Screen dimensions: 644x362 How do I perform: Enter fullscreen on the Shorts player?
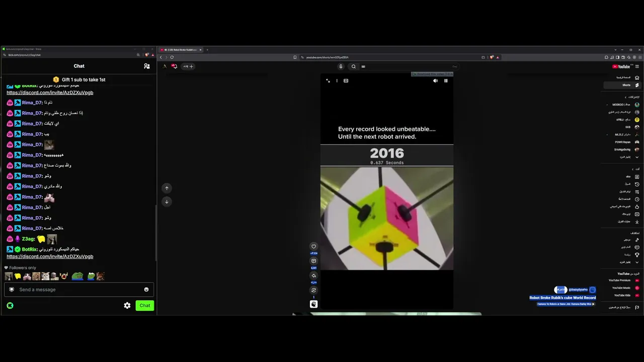(x=328, y=80)
